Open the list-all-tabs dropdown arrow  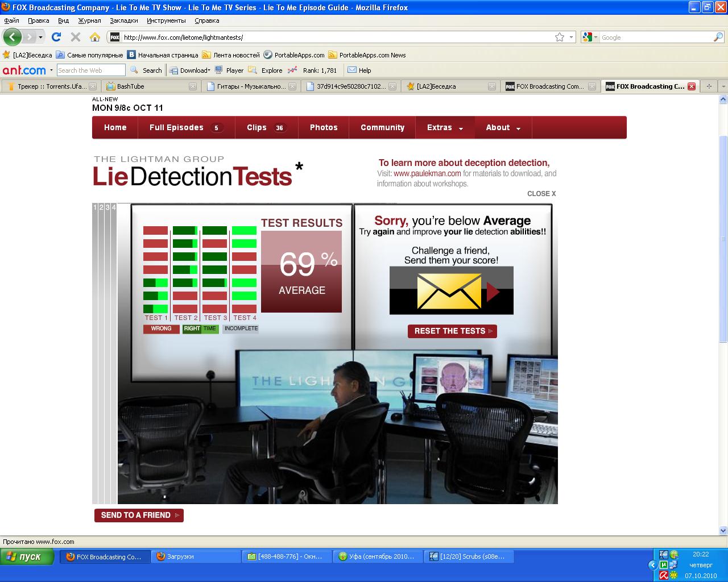pos(723,86)
